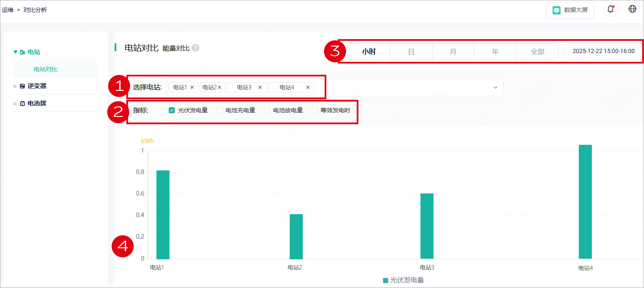This screenshot has width=644, height=288.
Task: Click the help question mark icon
Action: [x=195, y=48]
